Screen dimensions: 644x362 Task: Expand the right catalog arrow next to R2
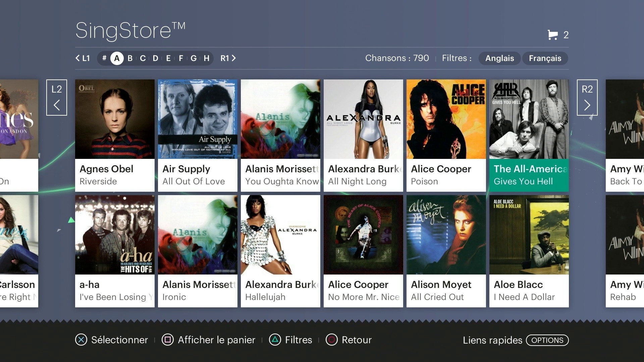tap(587, 105)
